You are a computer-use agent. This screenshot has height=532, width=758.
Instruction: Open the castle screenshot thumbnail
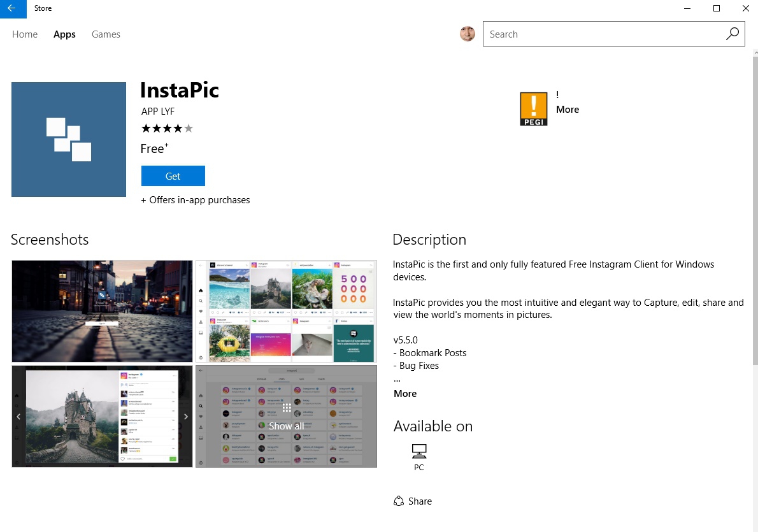coord(102,417)
